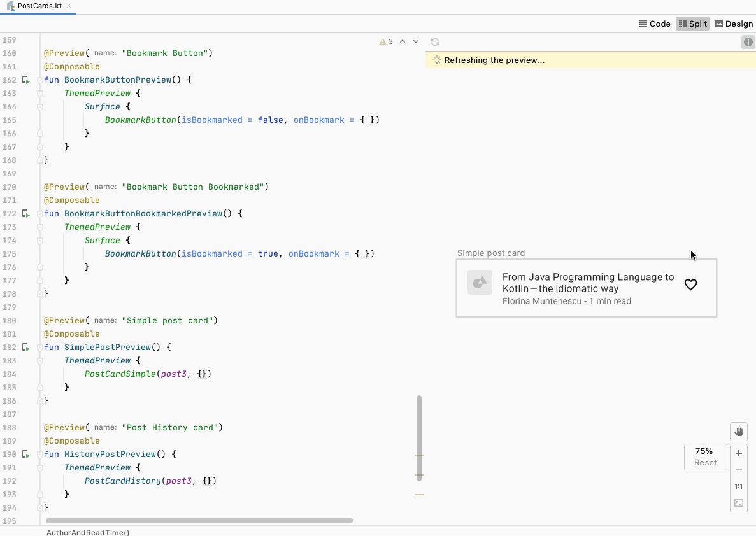Go to previous highlighted warning arrow
The image size is (756, 536).
click(x=403, y=41)
